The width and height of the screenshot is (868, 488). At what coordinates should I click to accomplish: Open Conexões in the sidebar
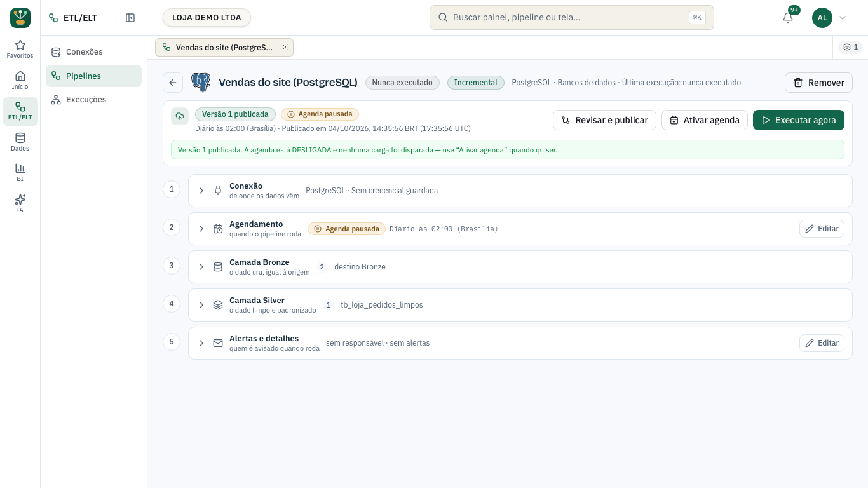[x=93, y=52]
